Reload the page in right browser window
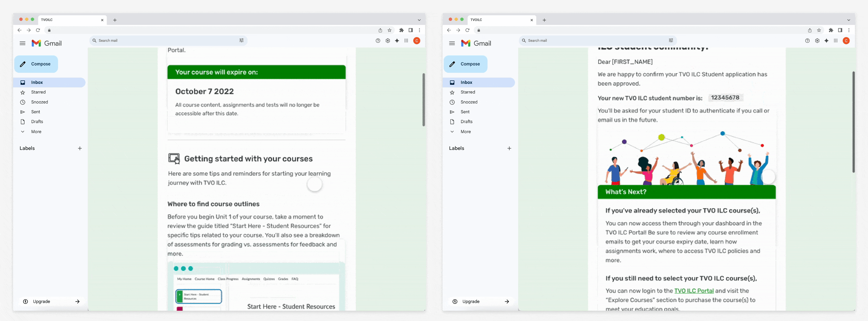868x321 pixels. click(x=467, y=30)
